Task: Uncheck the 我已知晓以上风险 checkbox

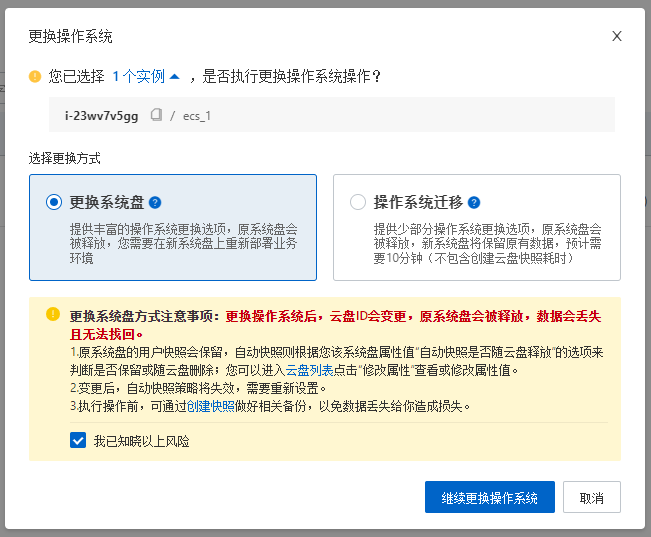Action: click(78, 440)
